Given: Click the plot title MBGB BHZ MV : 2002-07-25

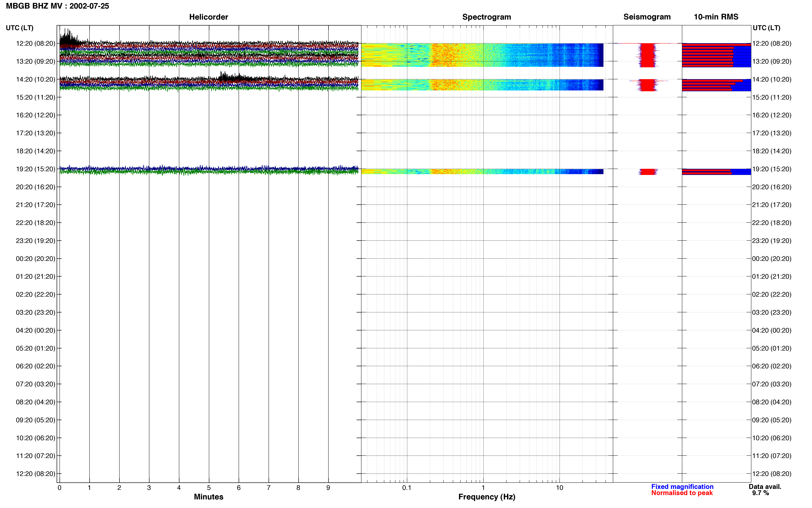Looking at the screenshot, I should [57, 6].
